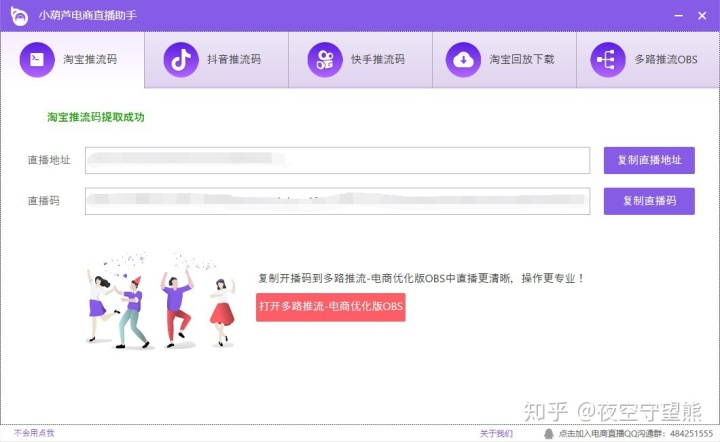Join QQ group via 点击加入电商直播QQ沟通群 link
This screenshot has height=442, width=720.
tap(636, 433)
